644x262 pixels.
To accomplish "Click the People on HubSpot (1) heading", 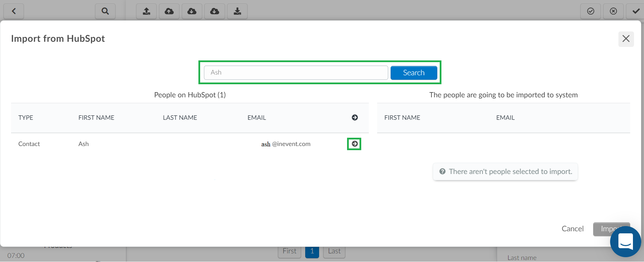I will (190, 95).
